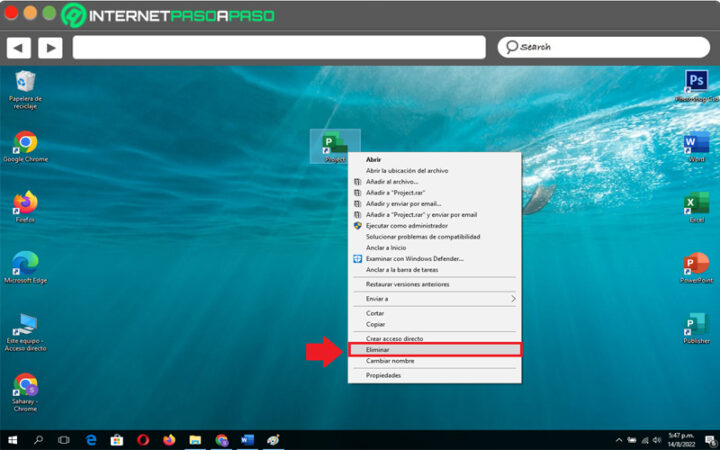
Task: Open battery status in system tray
Action: pos(632,440)
